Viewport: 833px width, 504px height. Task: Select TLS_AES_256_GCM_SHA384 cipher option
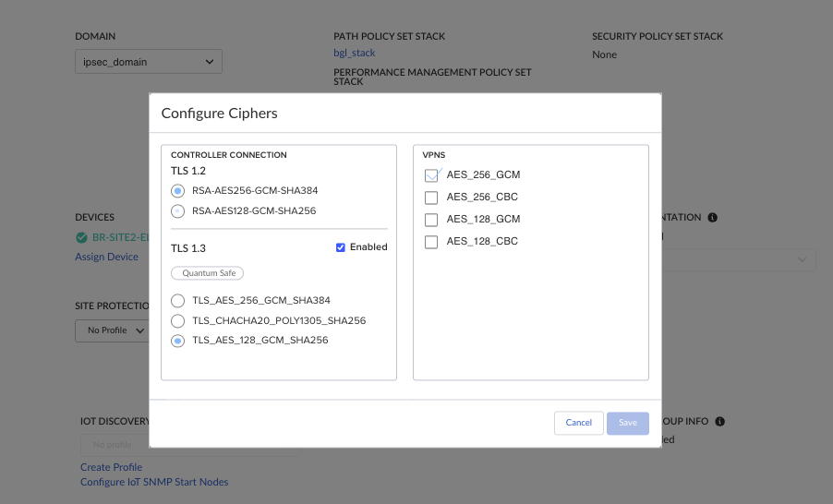178,301
